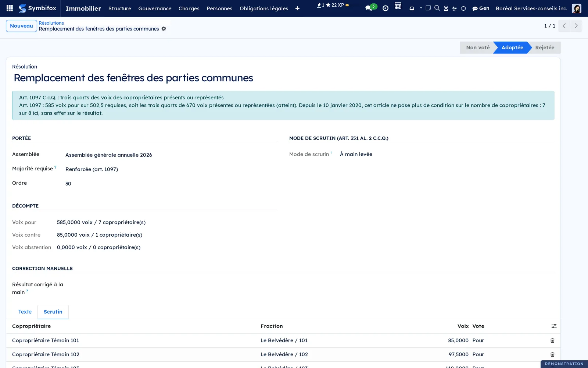Go back to Résolutions breadcrumb
Screen dimensions: 588x368
tap(51, 23)
